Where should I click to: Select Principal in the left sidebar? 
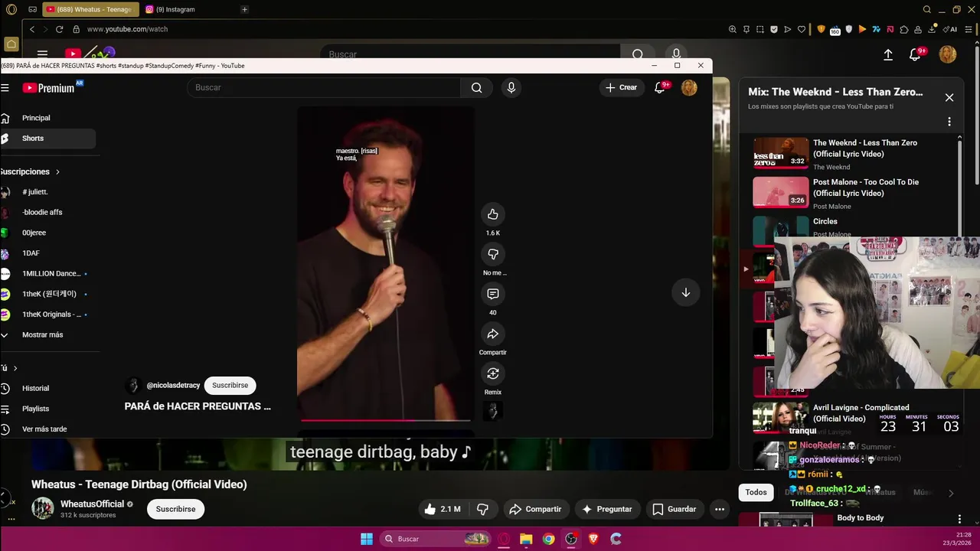(36, 118)
